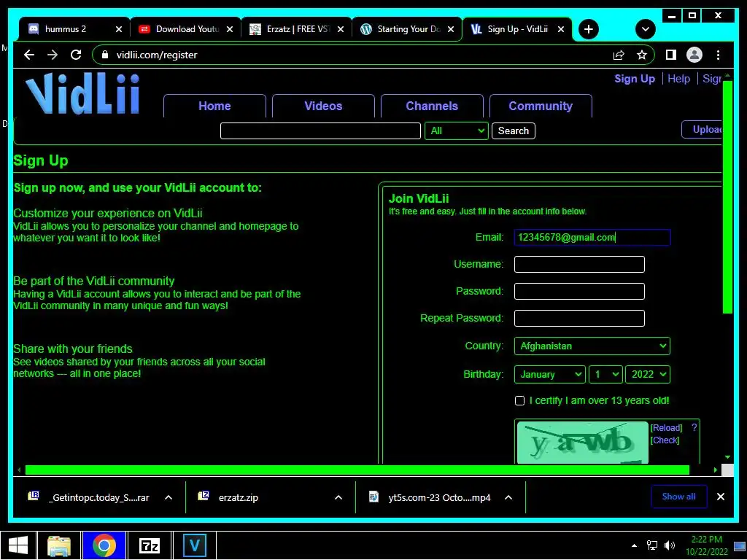Click the horizontal scrollbar bar
747x560 pixels.
357,470
